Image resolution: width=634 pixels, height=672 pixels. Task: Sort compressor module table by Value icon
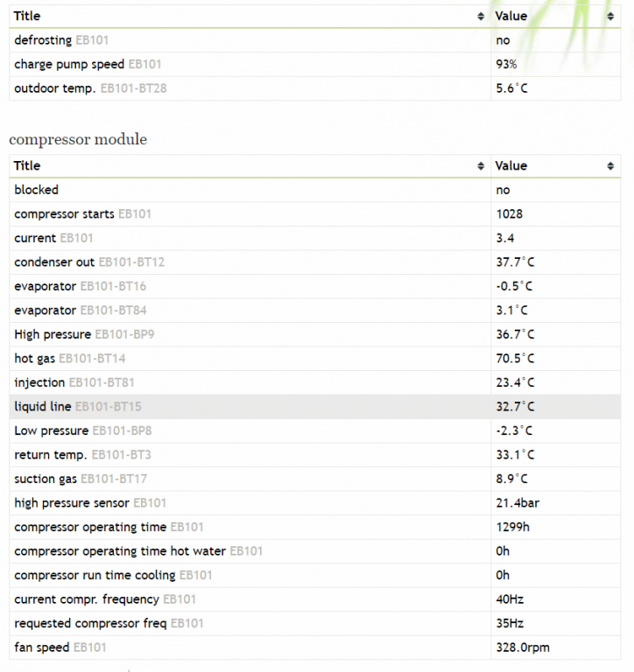tap(610, 166)
